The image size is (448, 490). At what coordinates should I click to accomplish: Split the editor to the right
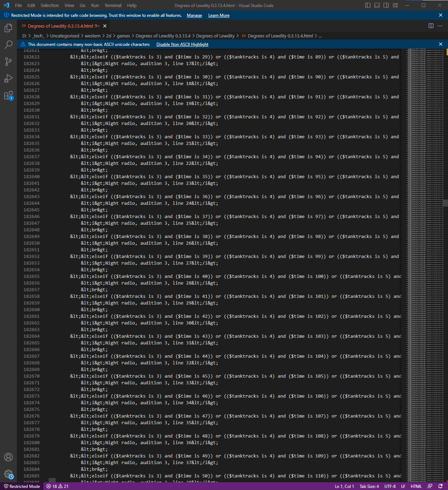coord(431,26)
